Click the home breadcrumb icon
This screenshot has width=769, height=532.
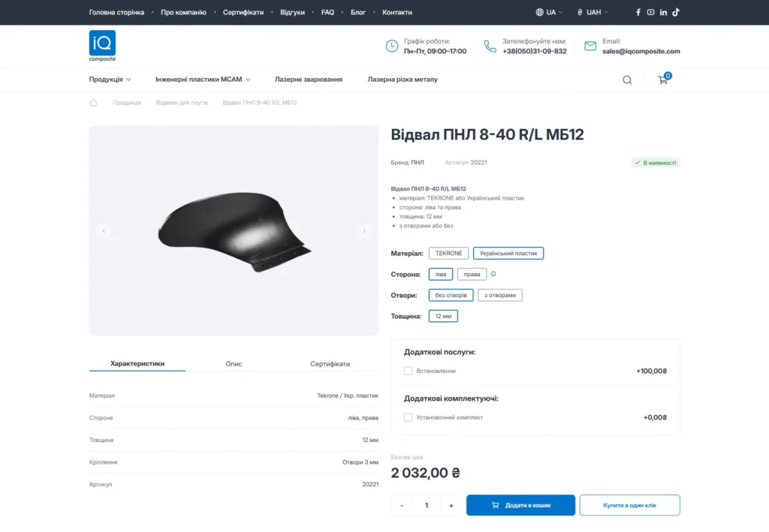point(93,102)
